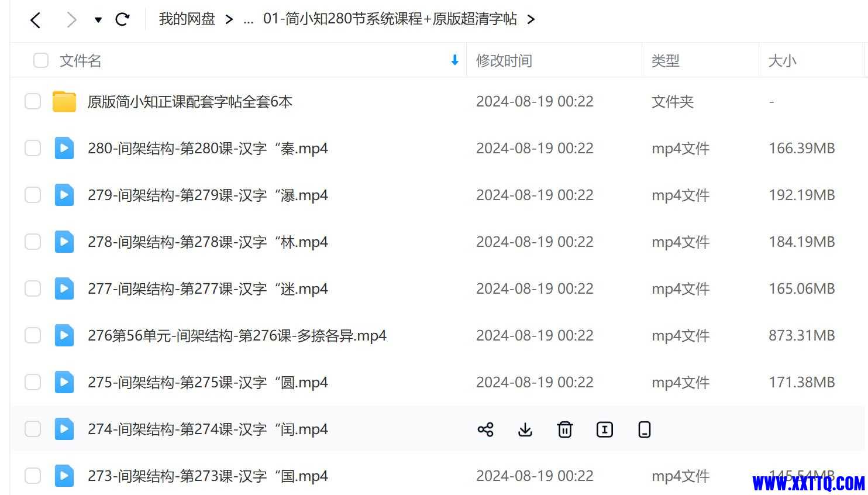
Task: Click 文件夹 type cell of the folder row
Action: [x=673, y=102]
